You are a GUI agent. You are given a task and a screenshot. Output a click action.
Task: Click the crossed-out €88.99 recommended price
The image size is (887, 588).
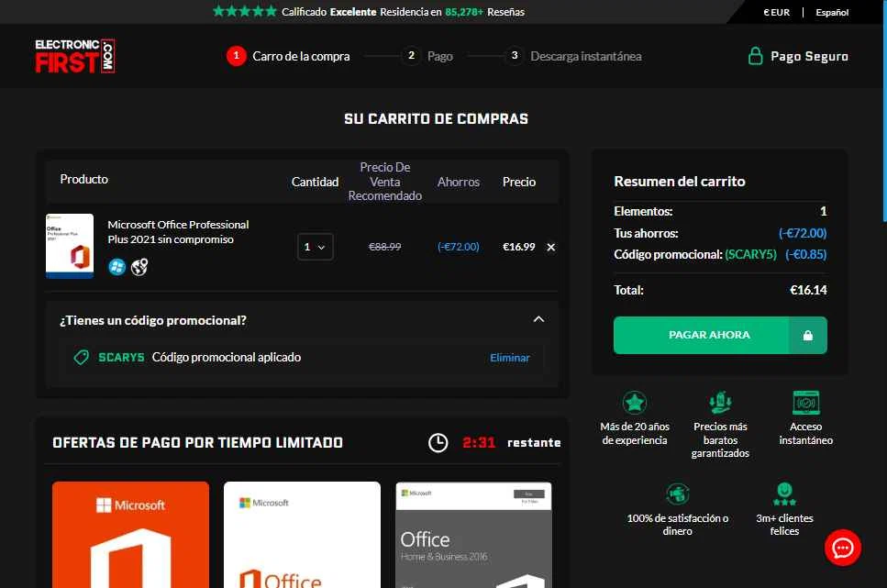coord(384,247)
